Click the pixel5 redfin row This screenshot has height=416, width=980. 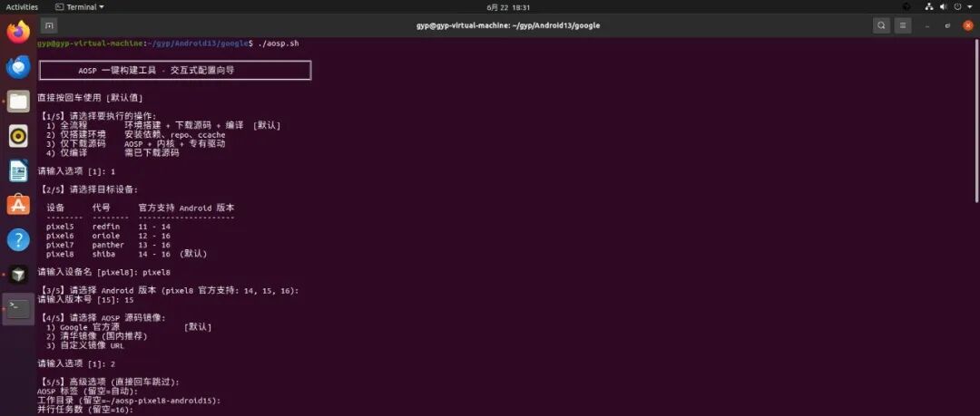click(108, 226)
